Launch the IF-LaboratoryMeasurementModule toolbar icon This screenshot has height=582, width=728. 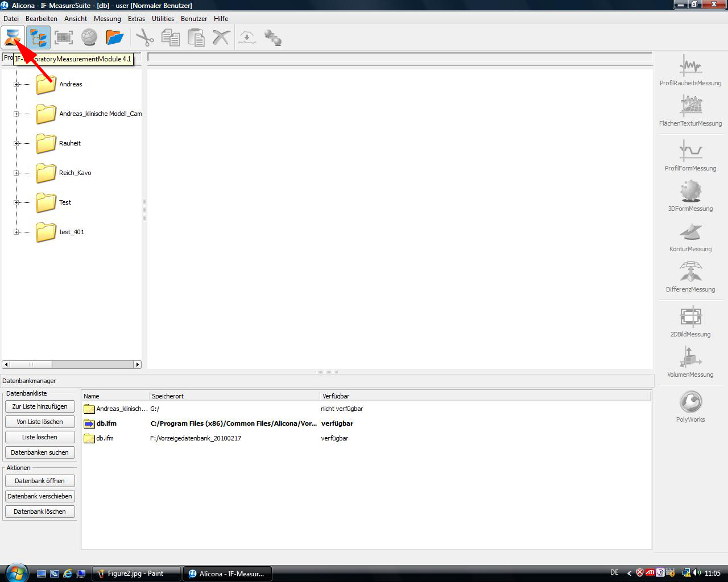(13, 38)
